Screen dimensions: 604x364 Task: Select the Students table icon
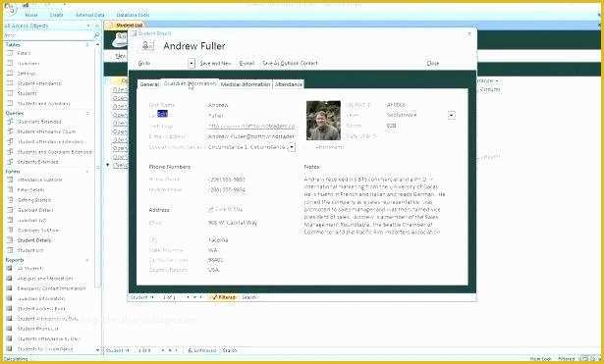11,93
